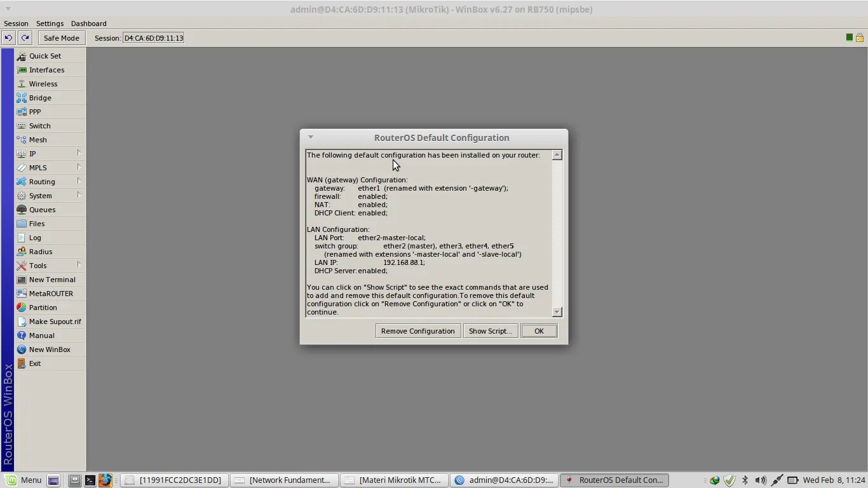Open the Settings menu
Image resolution: width=868 pixels, height=488 pixels.
50,24
